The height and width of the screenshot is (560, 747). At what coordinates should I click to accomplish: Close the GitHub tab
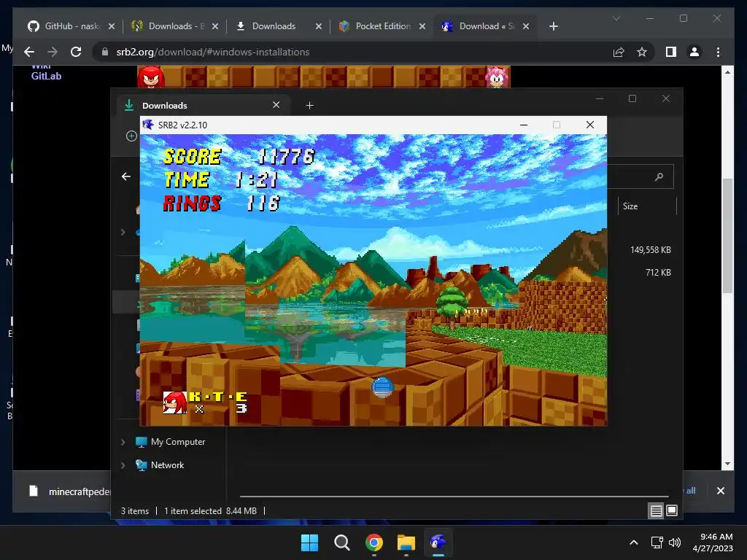coord(112,26)
